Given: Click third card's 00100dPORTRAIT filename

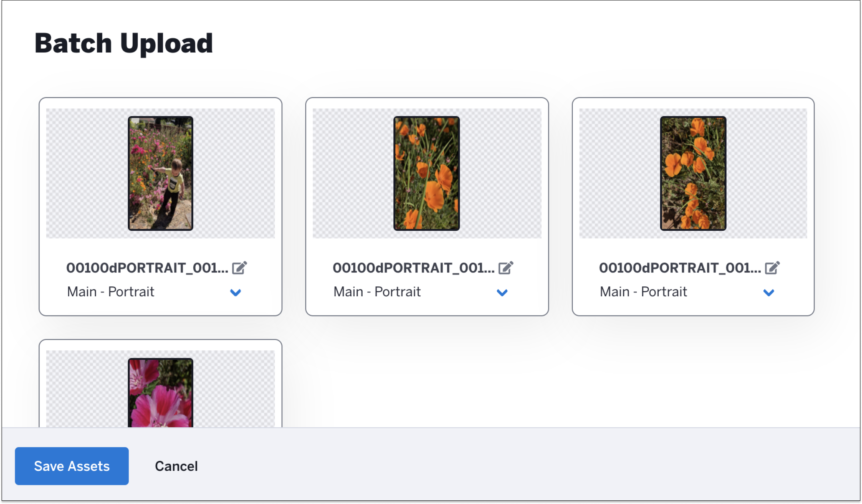Looking at the screenshot, I should click(680, 268).
